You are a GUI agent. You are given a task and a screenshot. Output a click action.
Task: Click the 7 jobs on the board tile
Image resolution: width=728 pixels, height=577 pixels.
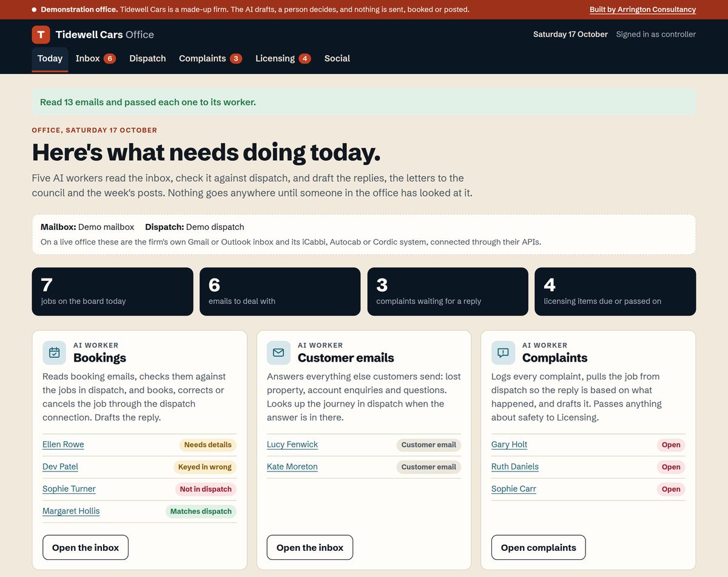[112, 292]
